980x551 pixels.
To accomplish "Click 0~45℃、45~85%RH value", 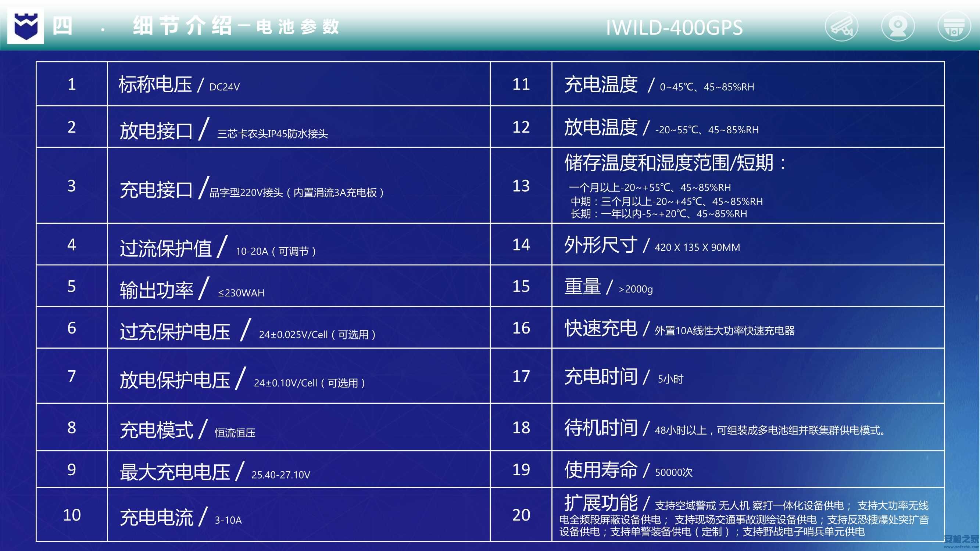I will point(707,87).
